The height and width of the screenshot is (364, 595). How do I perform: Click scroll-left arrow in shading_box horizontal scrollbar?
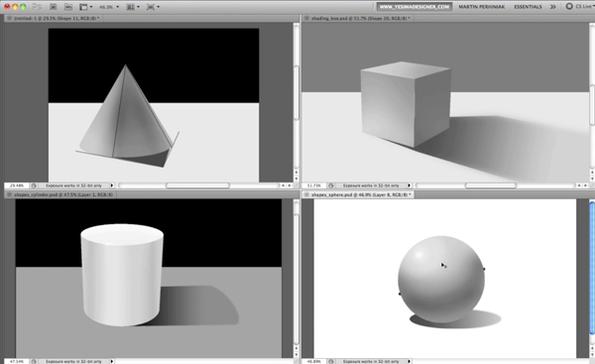(579, 185)
